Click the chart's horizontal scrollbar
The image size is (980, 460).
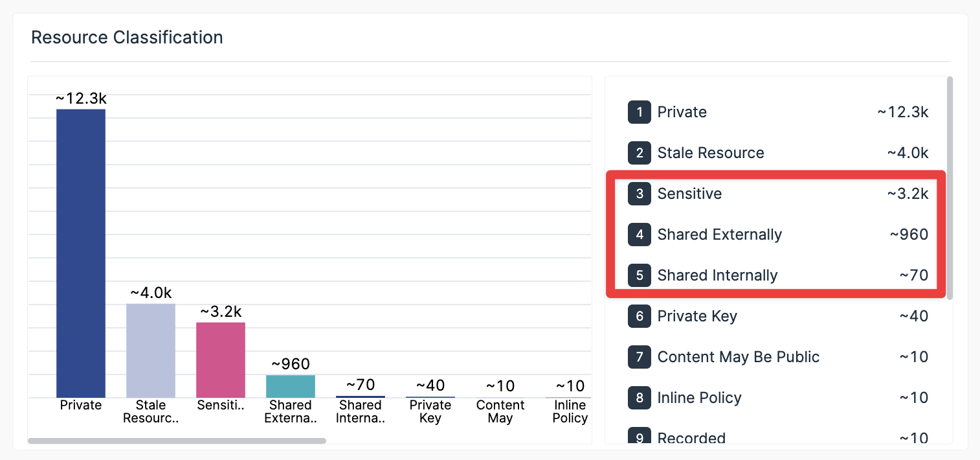point(177,441)
